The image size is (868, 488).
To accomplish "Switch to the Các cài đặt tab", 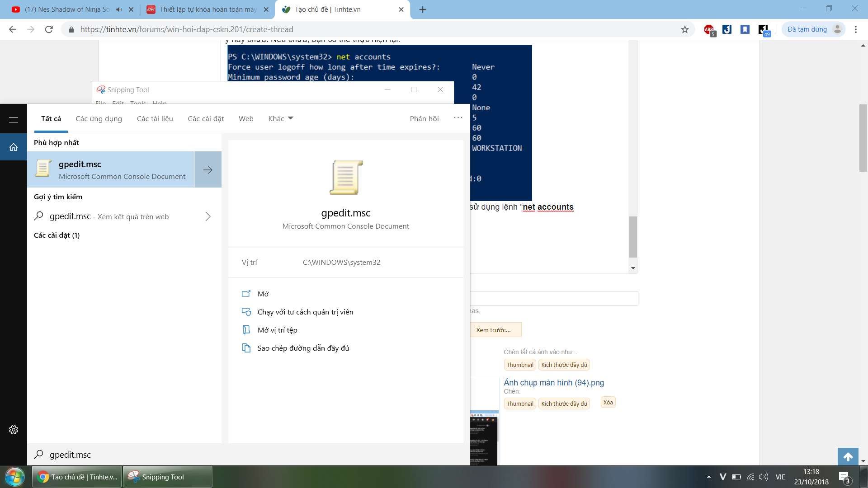I will pos(206,118).
